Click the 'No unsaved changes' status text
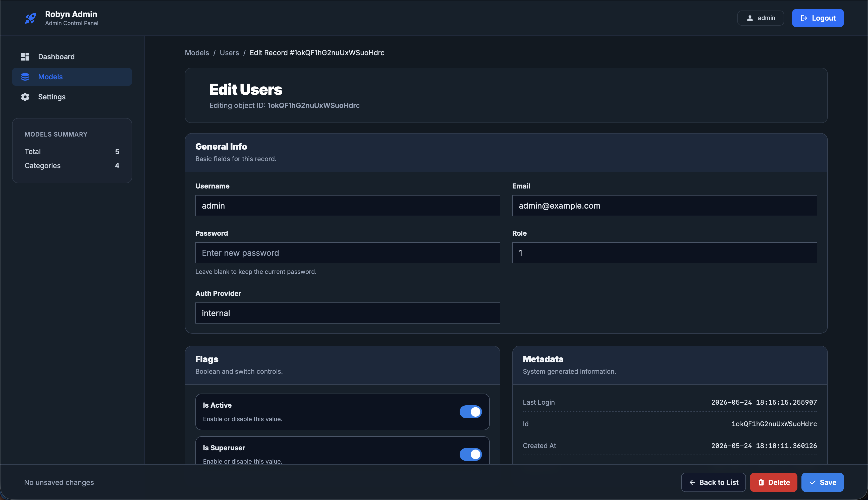The height and width of the screenshot is (500, 868). tap(59, 482)
